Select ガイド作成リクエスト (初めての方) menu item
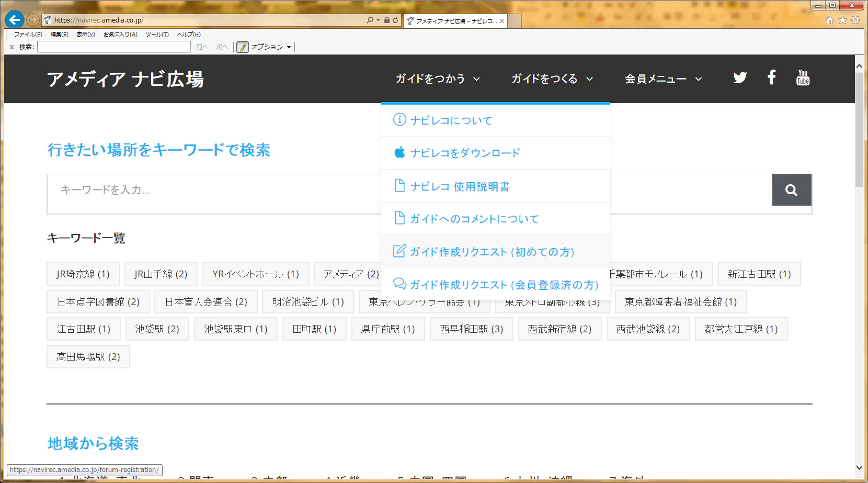The image size is (868, 483). [492, 252]
